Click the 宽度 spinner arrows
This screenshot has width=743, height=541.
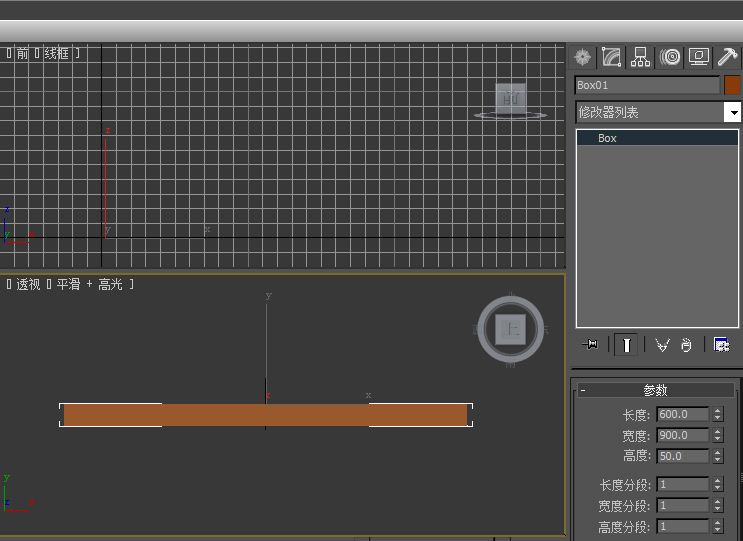(x=718, y=435)
